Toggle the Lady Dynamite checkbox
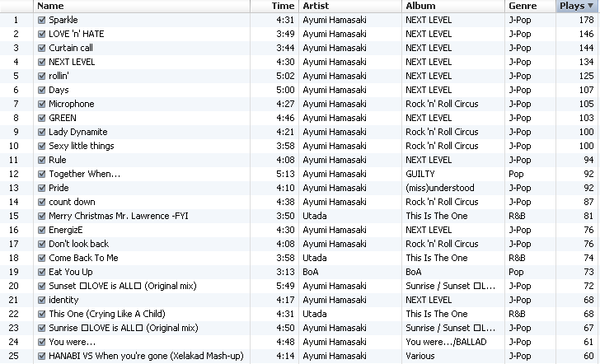Screen dimensions: 600x364 pyautogui.click(x=42, y=132)
